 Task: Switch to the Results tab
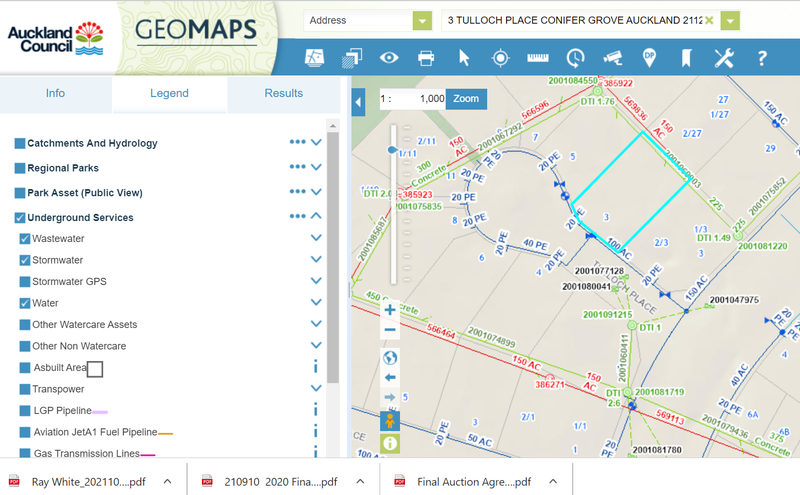pos(283,93)
